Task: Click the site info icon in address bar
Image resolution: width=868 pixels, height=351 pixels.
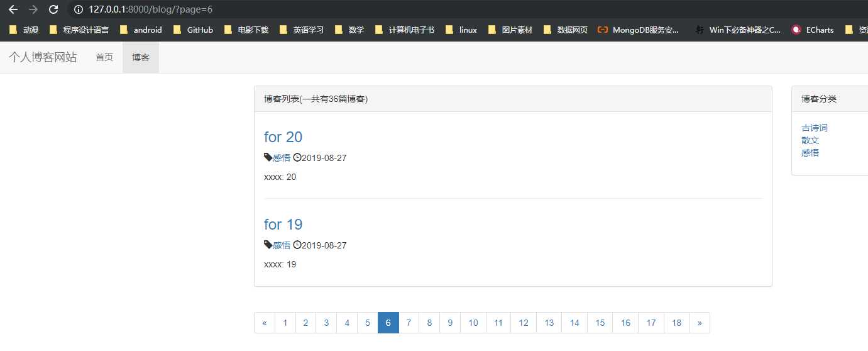Action: tap(79, 9)
